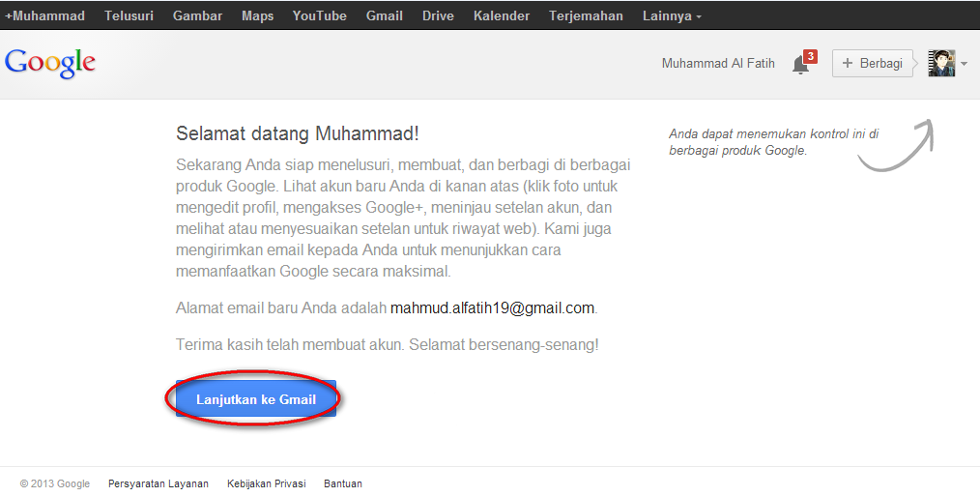Open +Muhammad in top bar
The height and width of the screenshot is (497, 980).
pos(44,15)
